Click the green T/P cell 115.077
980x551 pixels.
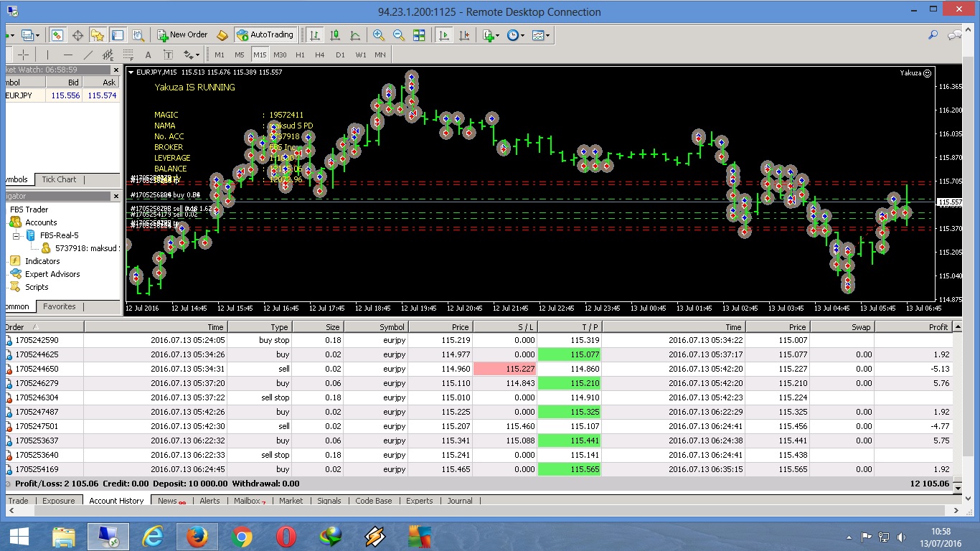(569, 354)
